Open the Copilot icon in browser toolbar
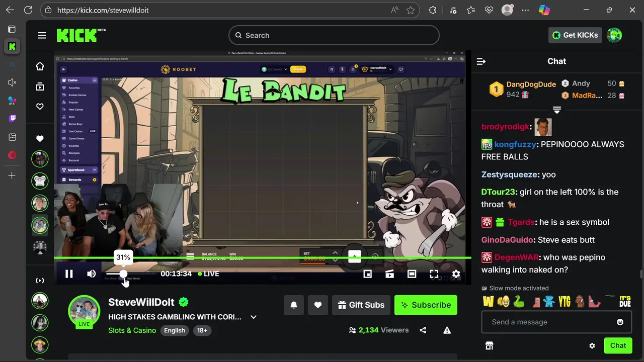644x362 pixels. point(544,10)
